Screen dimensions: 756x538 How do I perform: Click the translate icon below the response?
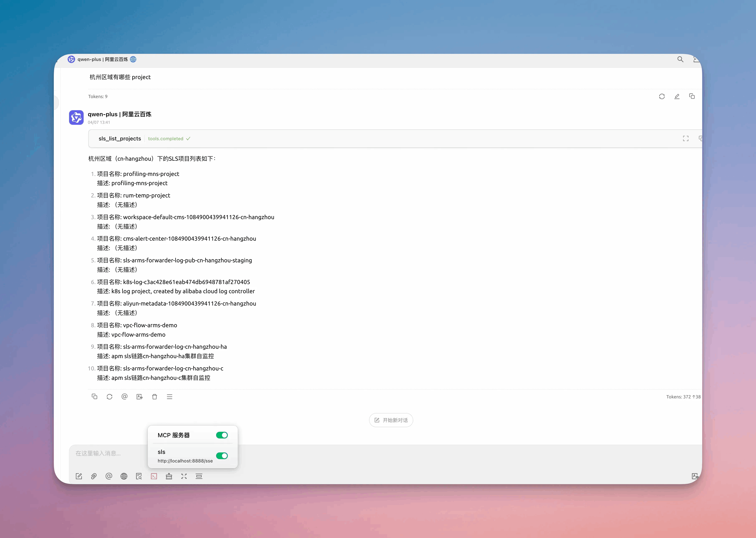click(x=139, y=397)
